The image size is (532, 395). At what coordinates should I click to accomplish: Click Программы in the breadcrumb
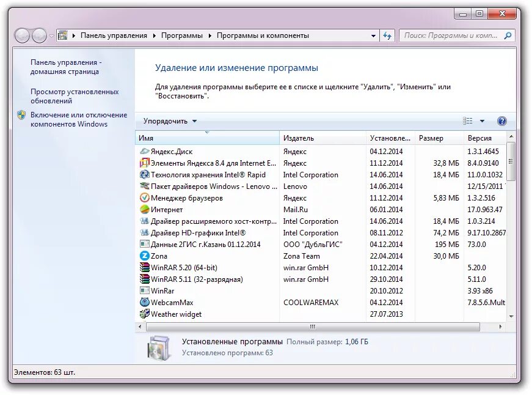(182, 35)
